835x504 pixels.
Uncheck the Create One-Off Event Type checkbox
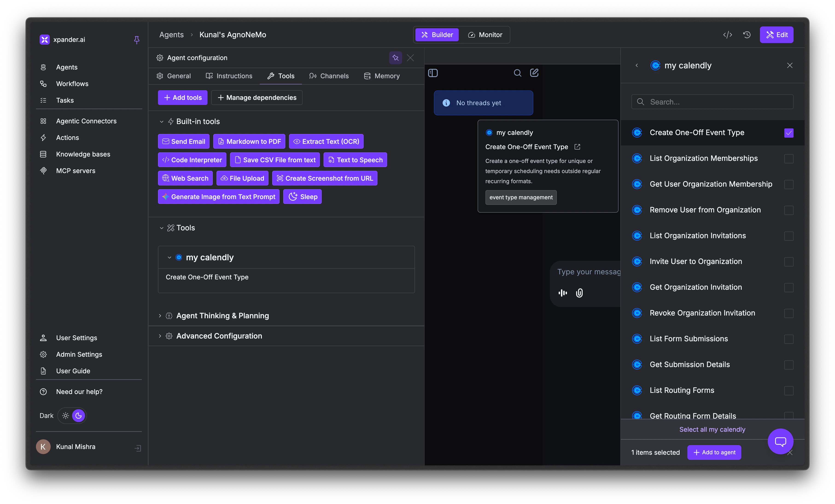click(789, 133)
